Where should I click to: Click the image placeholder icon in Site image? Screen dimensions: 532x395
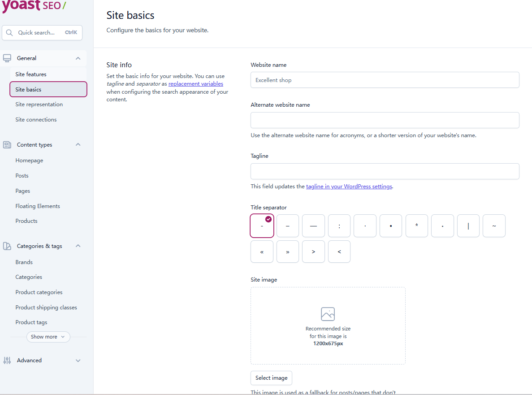pyautogui.click(x=328, y=314)
